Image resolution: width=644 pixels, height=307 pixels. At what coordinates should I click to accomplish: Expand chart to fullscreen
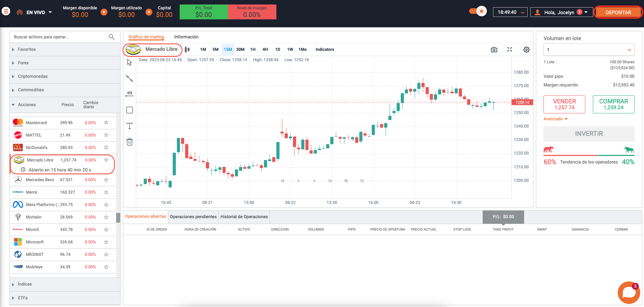click(x=510, y=49)
